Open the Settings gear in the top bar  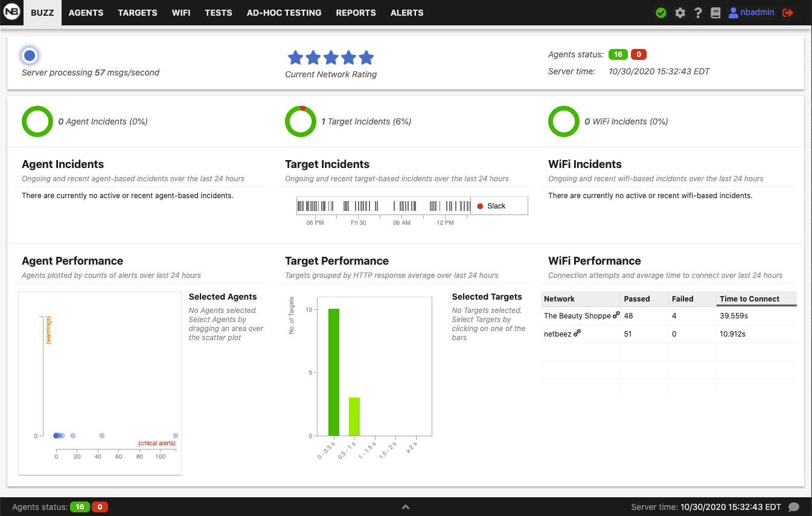[x=680, y=12]
